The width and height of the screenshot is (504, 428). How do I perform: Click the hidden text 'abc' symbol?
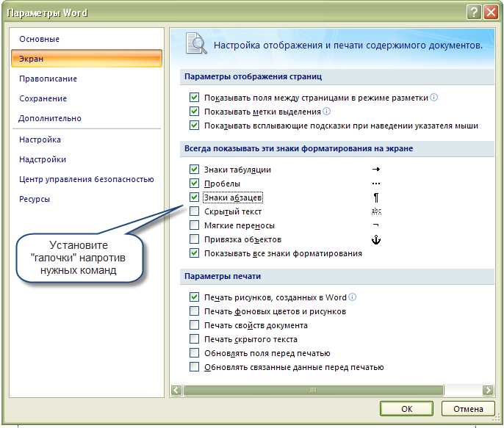376,211
